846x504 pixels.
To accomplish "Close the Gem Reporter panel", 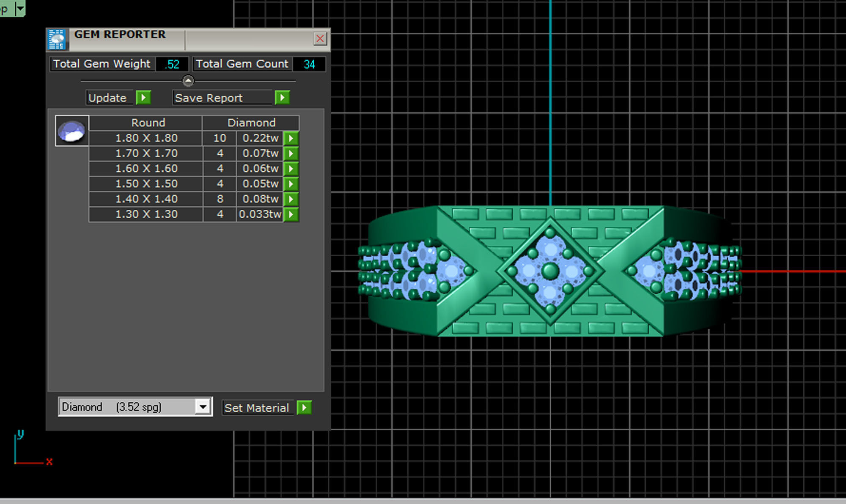I will pyautogui.click(x=320, y=39).
